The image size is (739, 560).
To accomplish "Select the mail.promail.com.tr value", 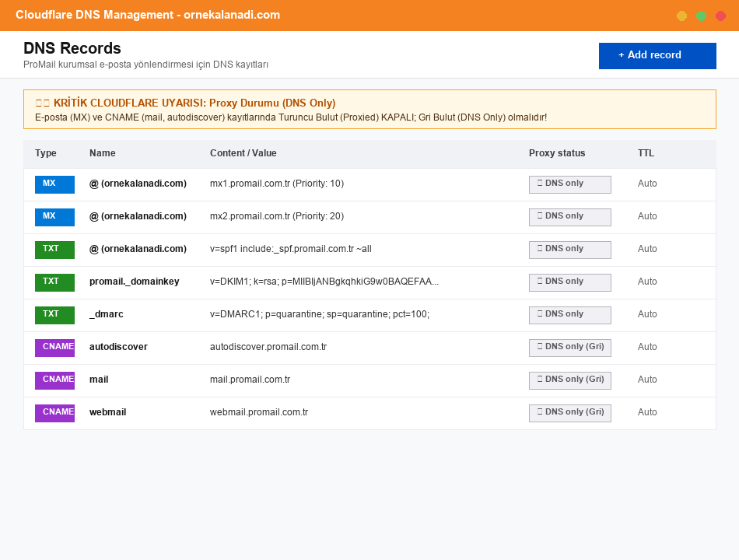I will (250, 380).
